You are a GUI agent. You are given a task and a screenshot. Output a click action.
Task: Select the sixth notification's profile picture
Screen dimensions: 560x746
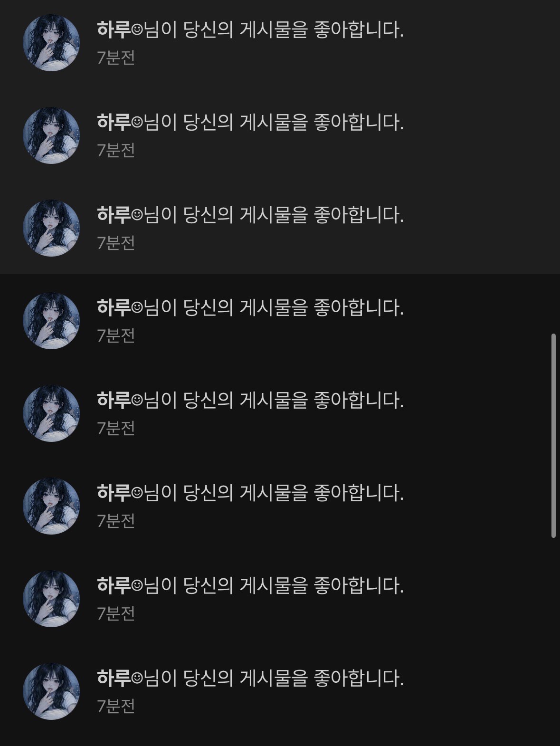[51, 506]
